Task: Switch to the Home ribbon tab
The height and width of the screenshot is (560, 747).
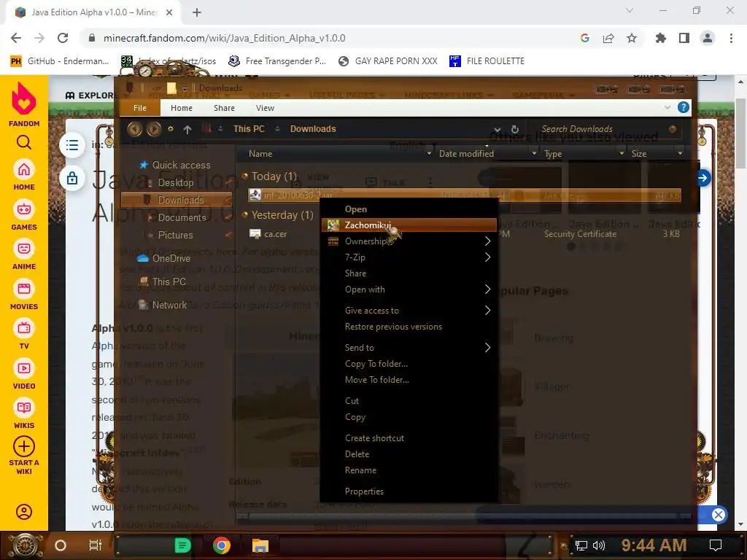Action: point(182,108)
